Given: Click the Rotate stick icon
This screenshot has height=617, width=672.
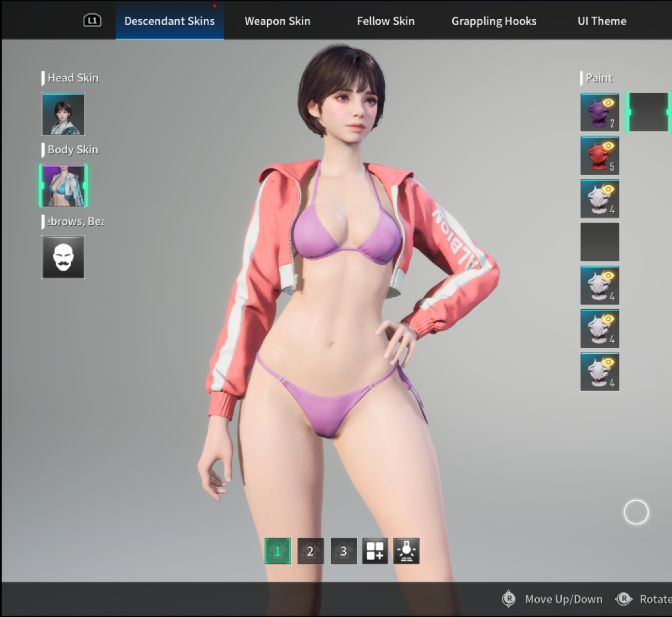Looking at the screenshot, I should [624, 599].
